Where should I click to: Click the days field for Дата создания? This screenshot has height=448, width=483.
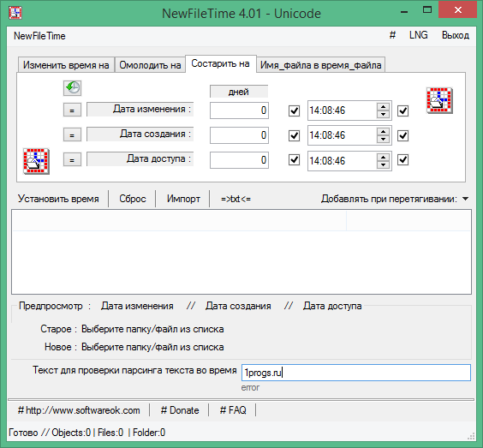pyautogui.click(x=239, y=135)
